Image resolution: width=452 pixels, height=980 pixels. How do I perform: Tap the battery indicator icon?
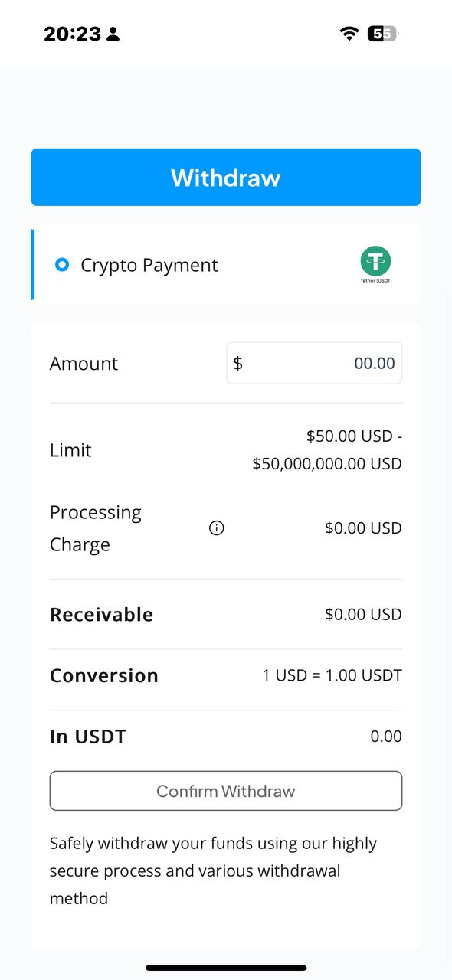tap(383, 34)
